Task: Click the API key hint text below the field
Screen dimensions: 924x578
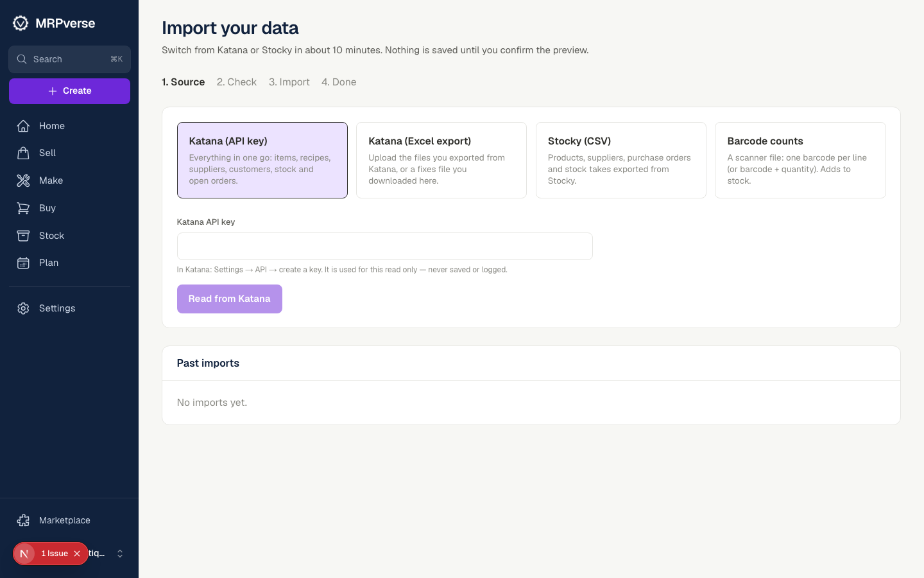Action: pos(342,270)
